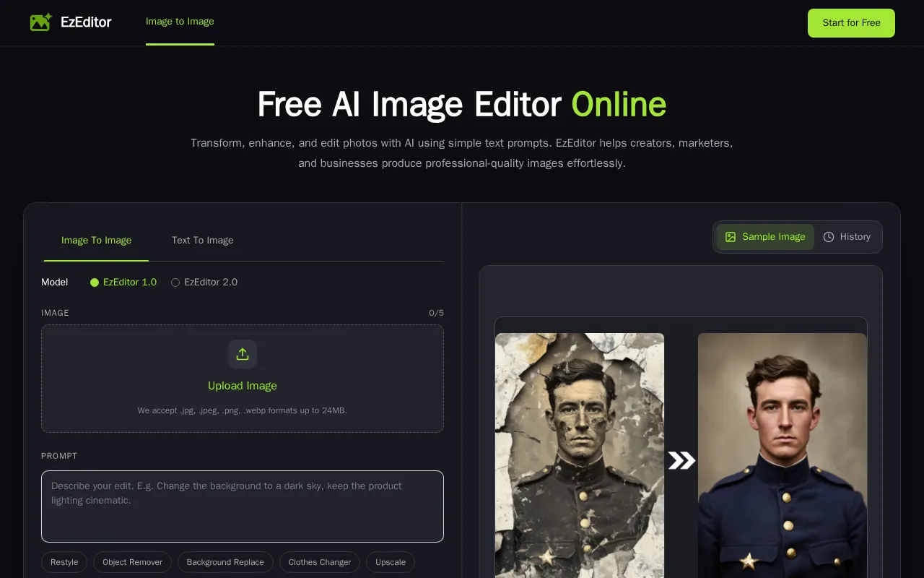Click the IMAGE section label
The image size is (924, 578).
click(56, 313)
